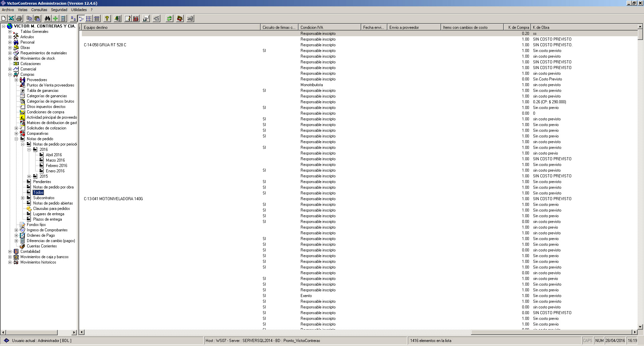Click the vertical scrollbar down arrow

click(640, 327)
